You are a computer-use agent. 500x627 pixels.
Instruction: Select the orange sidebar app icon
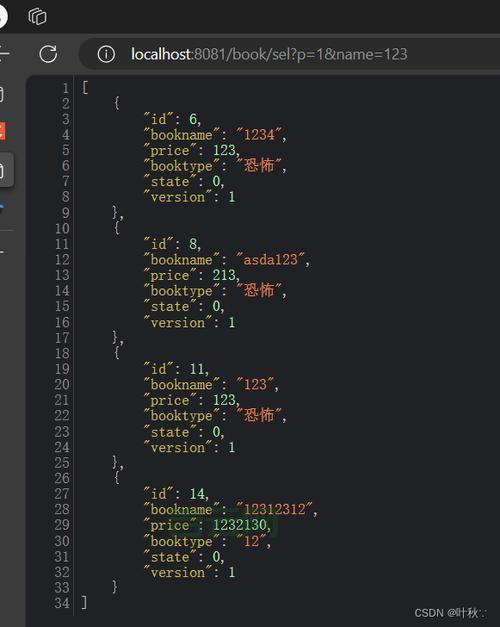point(2,131)
